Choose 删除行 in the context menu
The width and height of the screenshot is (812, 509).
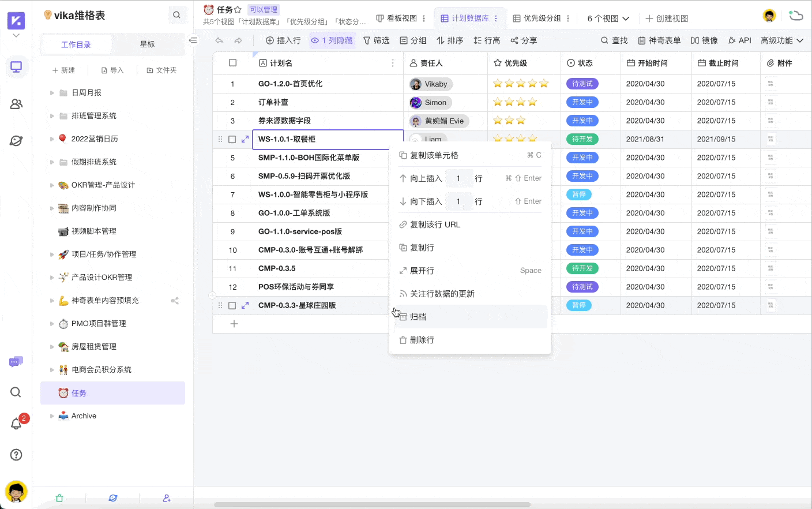[x=422, y=340]
